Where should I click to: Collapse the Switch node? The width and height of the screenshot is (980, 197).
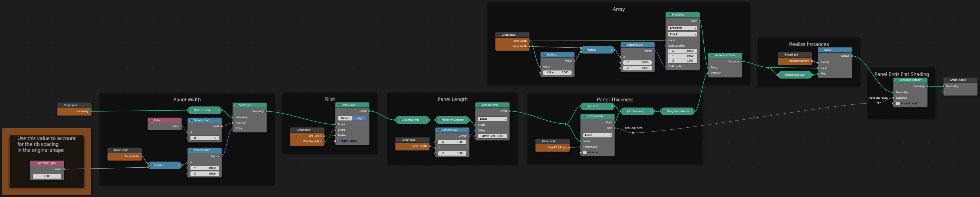pos(822,49)
